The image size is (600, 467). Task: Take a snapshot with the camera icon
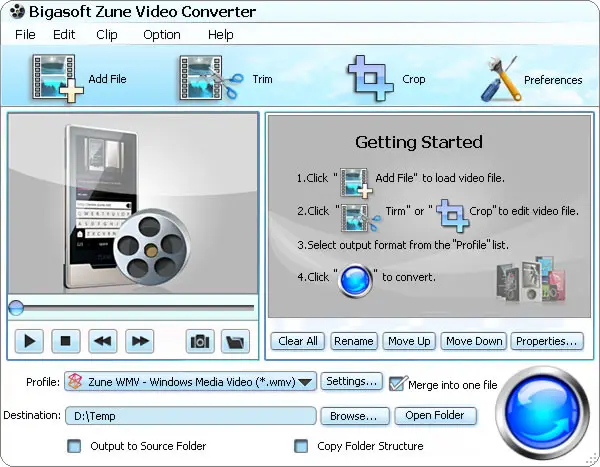click(200, 341)
